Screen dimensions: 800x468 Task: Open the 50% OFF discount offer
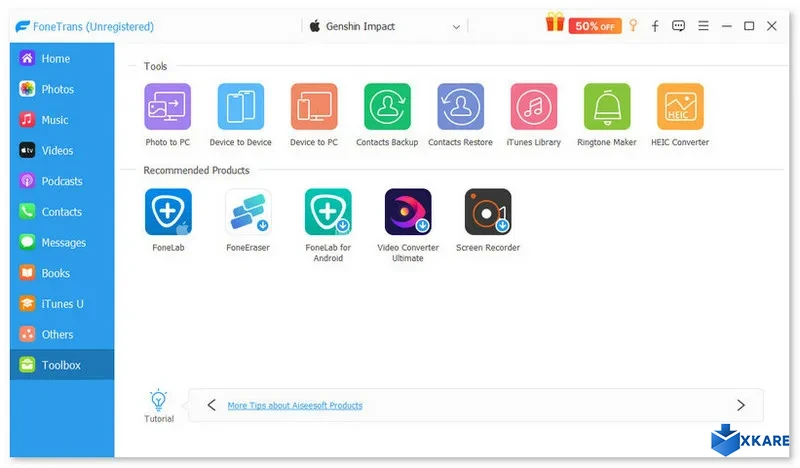(x=595, y=26)
